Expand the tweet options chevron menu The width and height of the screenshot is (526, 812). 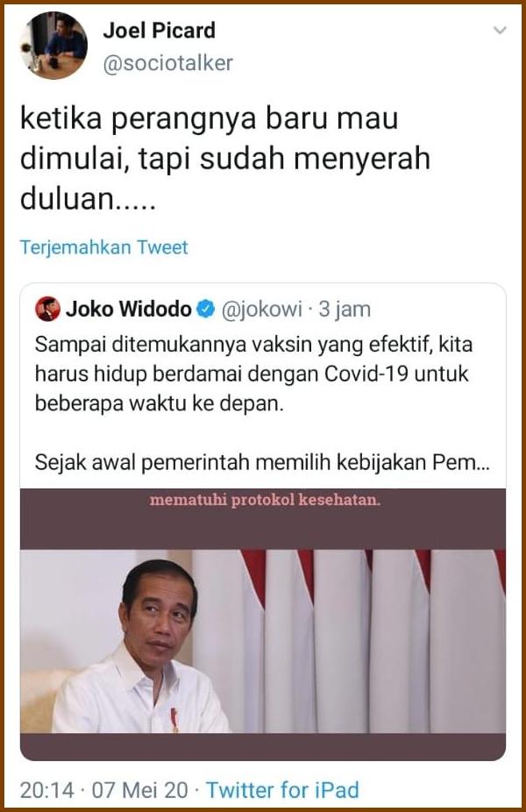tap(500, 31)
